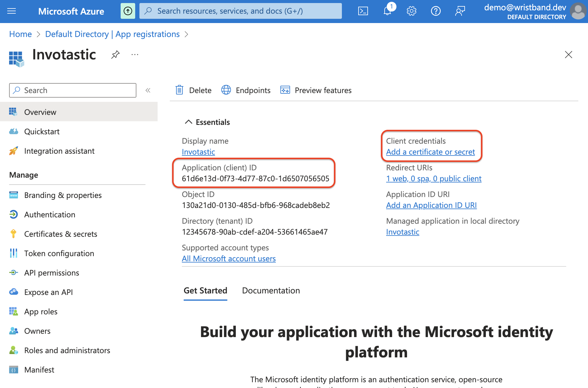Click the Invotastic display name link

(199, 152)
